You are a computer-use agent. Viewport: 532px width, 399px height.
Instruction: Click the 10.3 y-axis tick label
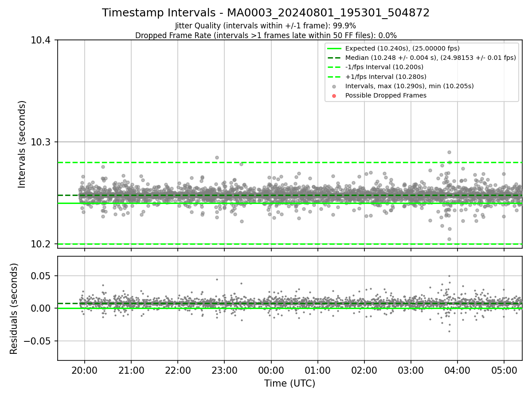click(x=41, y=142)
